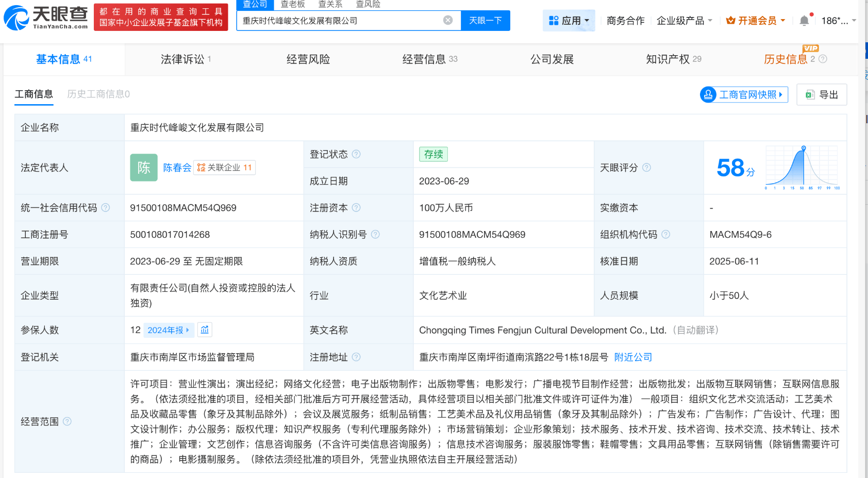Expand the 企业级产品 dropdown
Image resolution: width=868 pixels, height=478 pixels.
pyautogui.click(x=684, y=21)
